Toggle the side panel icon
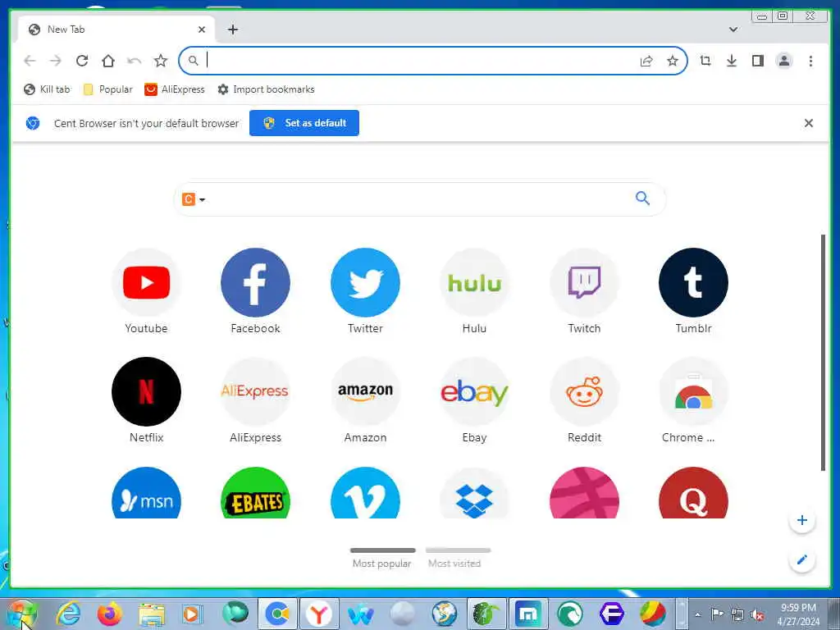Screen dimensions: 840x630 click(x=757, y=61)
